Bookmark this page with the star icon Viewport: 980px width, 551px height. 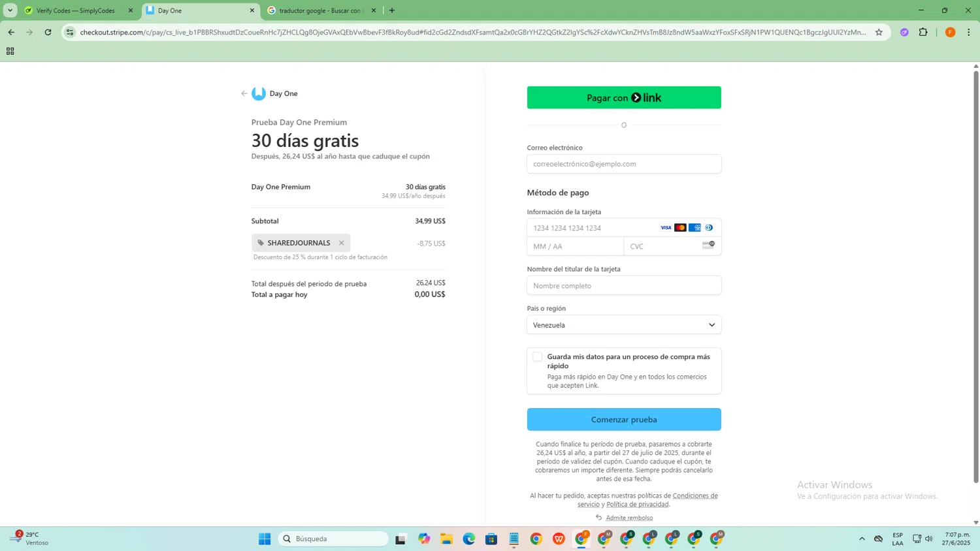click(x=879, y=32)
